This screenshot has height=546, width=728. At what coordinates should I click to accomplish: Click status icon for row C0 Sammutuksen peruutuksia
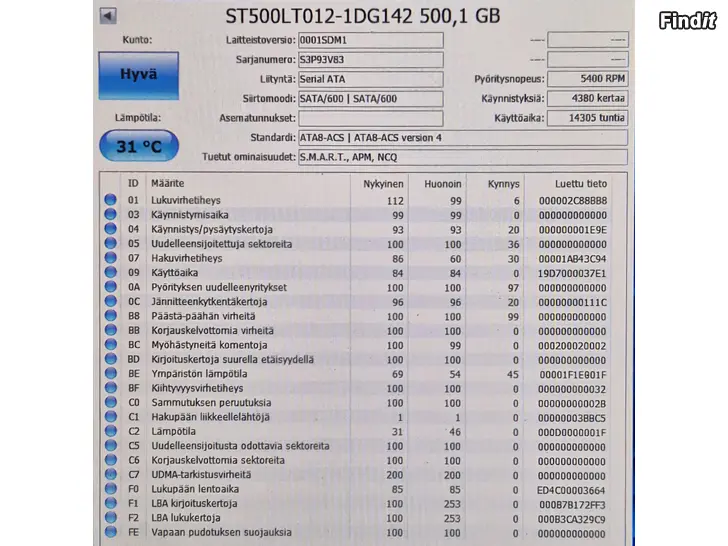tap(110, 402)
